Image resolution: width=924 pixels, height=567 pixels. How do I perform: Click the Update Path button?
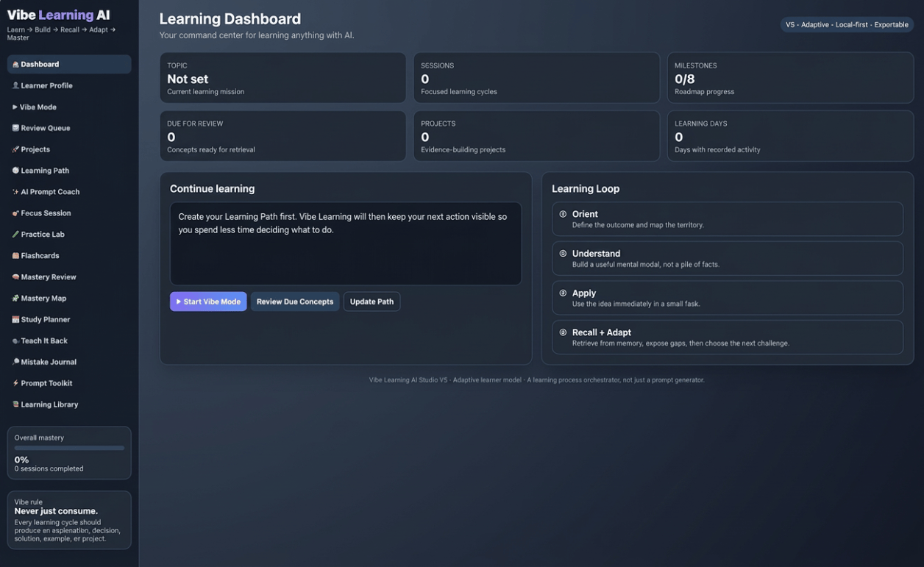click(372, 302)
